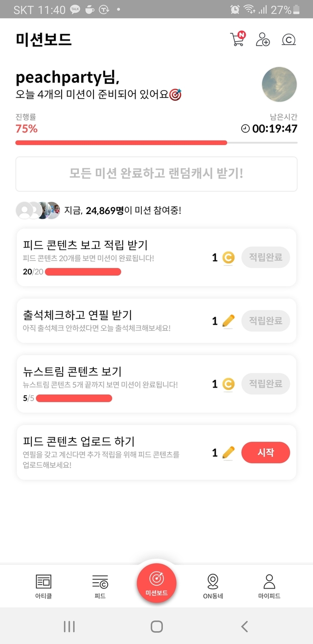Switch to the 피드 tab
This screenshot has height=644, width=313.
[100, 586]
